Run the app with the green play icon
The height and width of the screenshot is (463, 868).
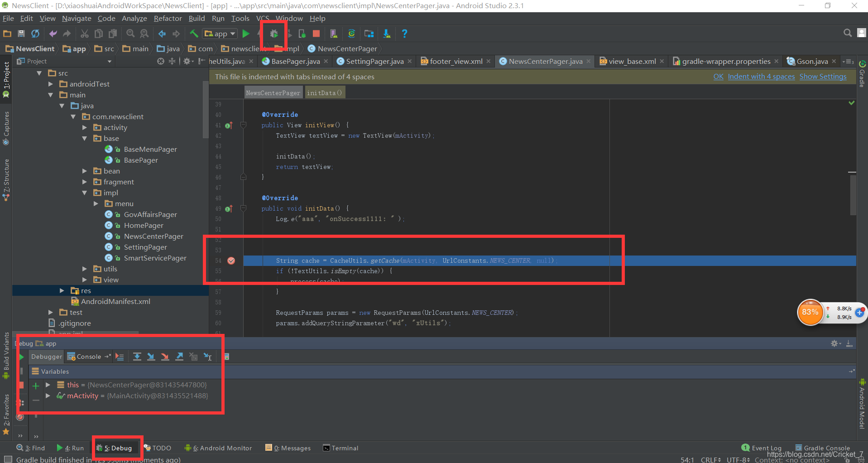pyautogui.click(x=246, y=33)
